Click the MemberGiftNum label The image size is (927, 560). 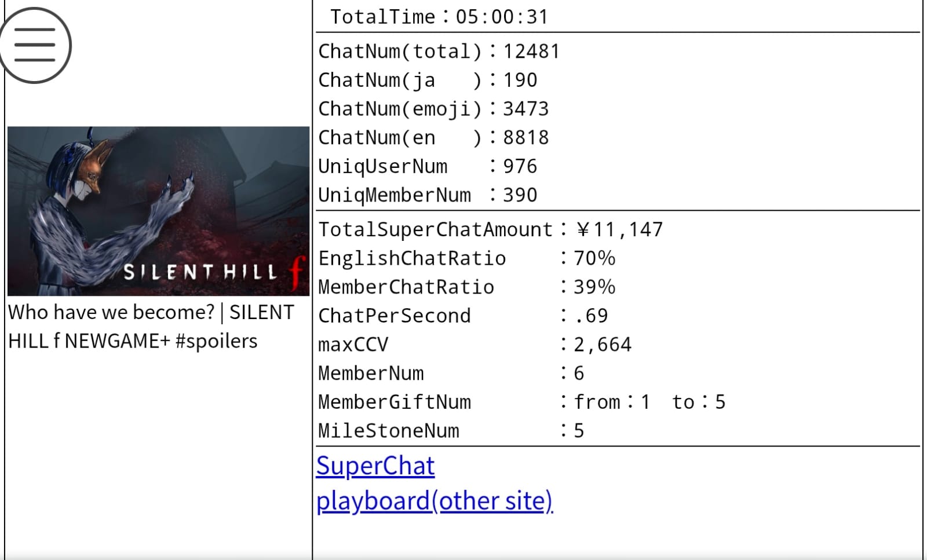(x=395, y=402)
